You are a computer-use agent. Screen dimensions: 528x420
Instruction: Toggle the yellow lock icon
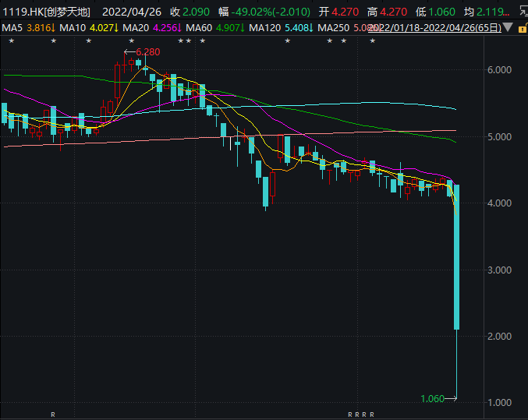pos(523,28)
